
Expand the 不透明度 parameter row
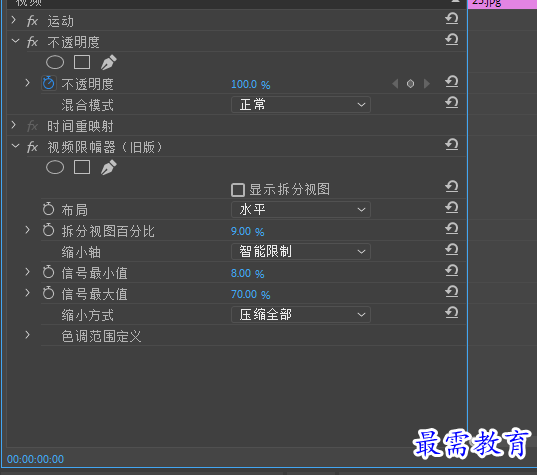tap(28, 83)
